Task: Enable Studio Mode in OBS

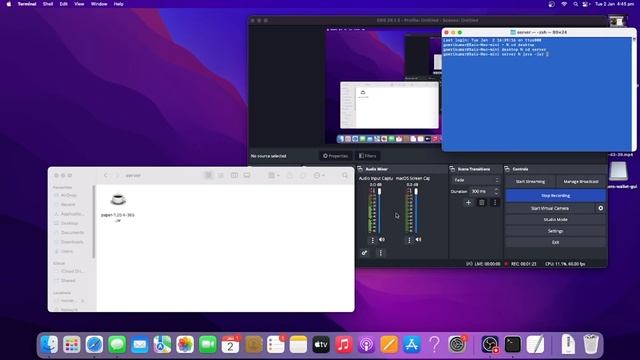Action: pyautogui.click(x=556, y=220)
